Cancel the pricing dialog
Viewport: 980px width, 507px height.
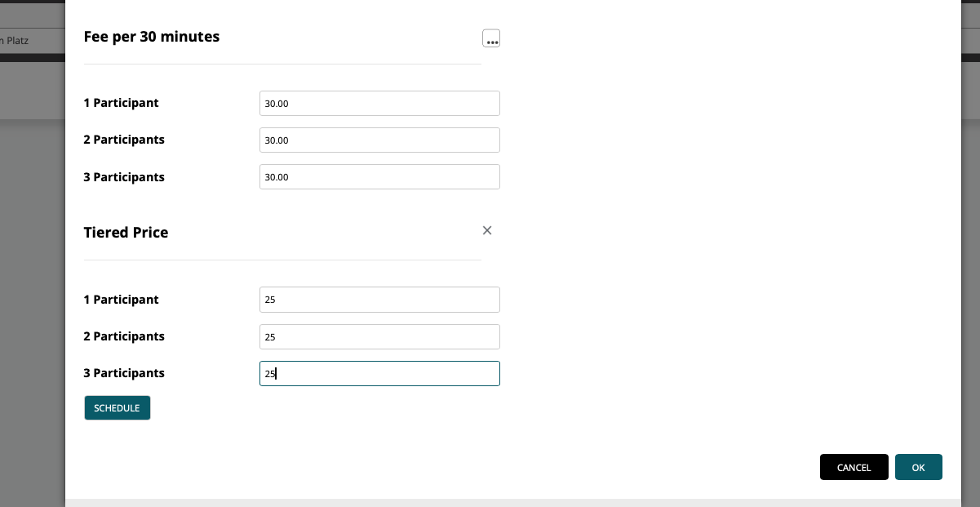pyautogui.click(x=854, y=467)
